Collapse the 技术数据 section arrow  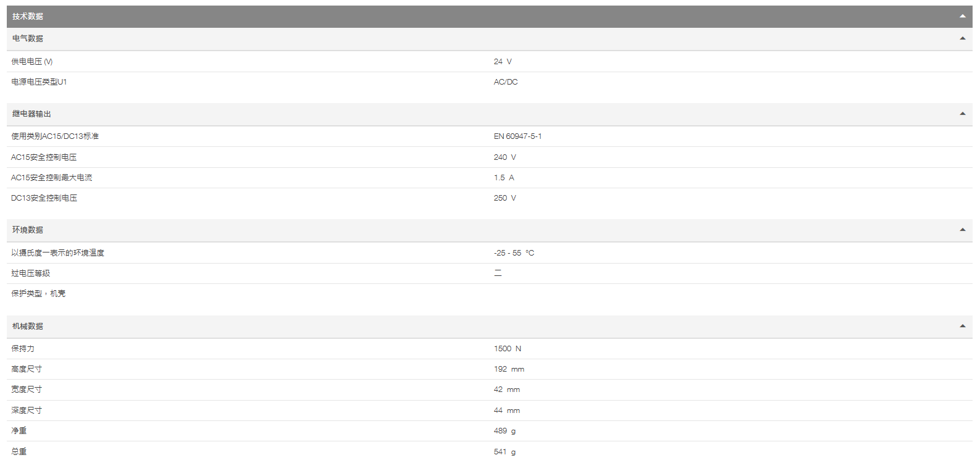[x=962, y=17]
